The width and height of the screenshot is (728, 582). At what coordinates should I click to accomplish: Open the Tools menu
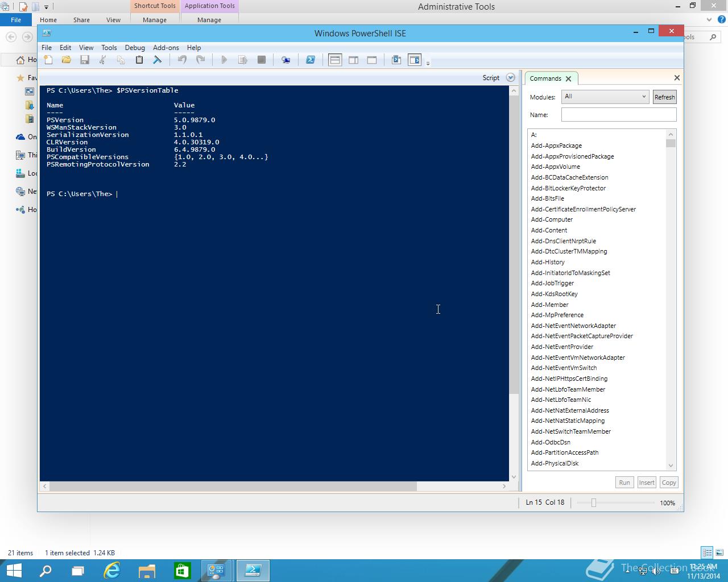point(109,48)
